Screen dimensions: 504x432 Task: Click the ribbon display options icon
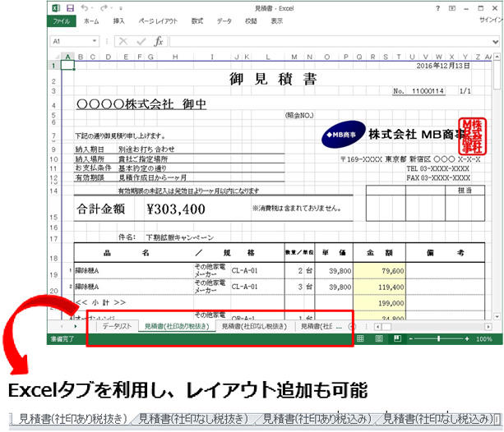point(452,8)
